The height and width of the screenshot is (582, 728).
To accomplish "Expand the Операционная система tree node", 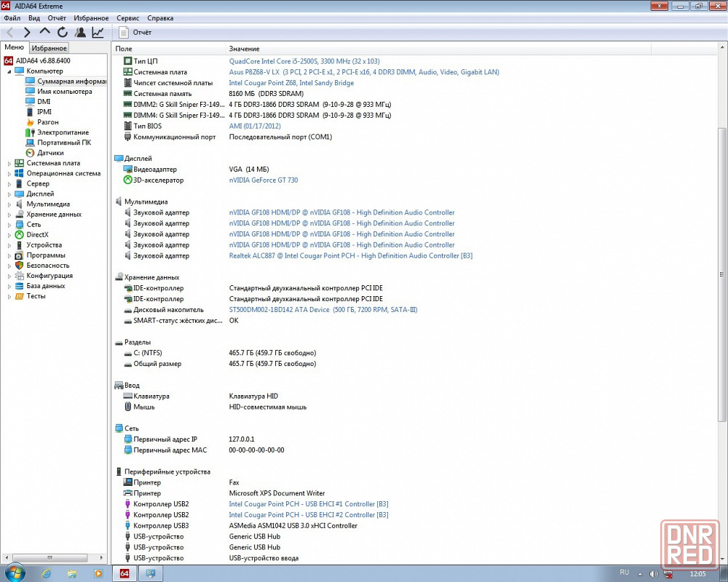I will click(x=9, y=174).
